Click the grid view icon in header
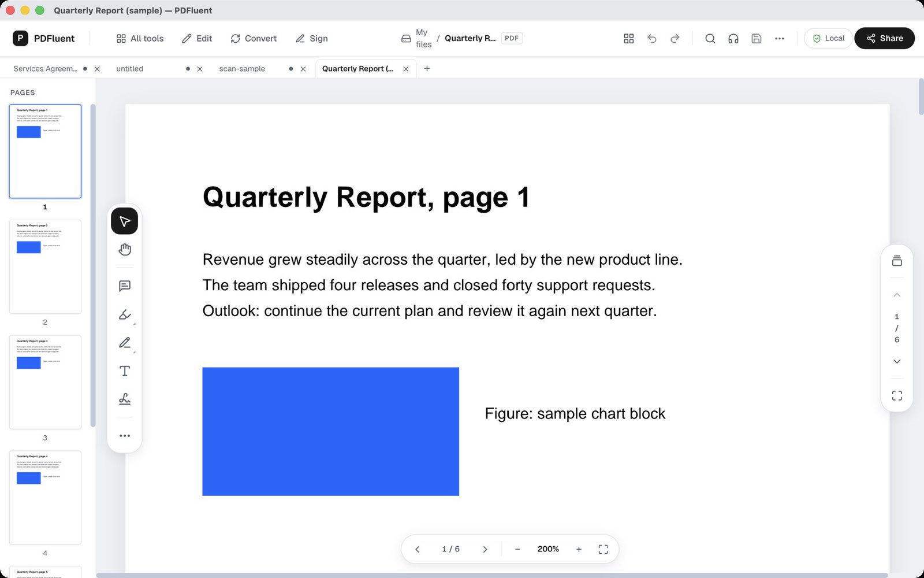The image size is (924, 578). coord(629,38)
